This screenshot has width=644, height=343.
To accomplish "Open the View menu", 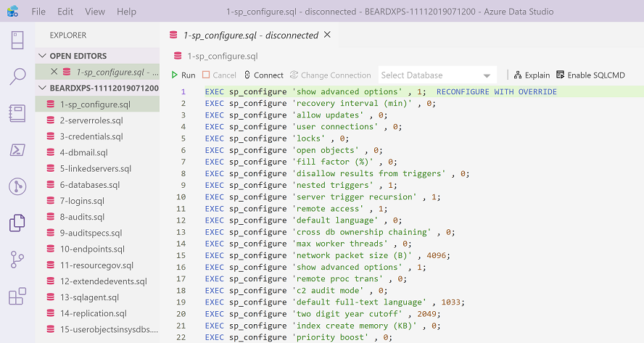I will point(95,12).
